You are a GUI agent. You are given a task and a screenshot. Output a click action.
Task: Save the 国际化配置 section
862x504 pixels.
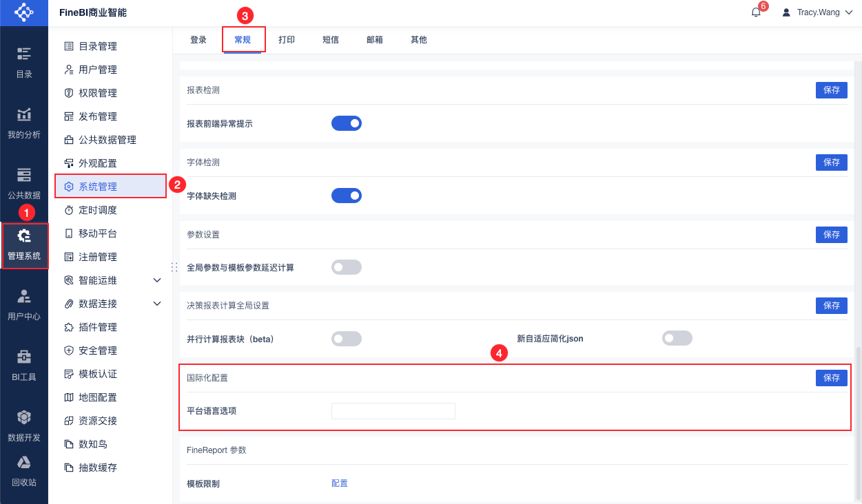832,378
